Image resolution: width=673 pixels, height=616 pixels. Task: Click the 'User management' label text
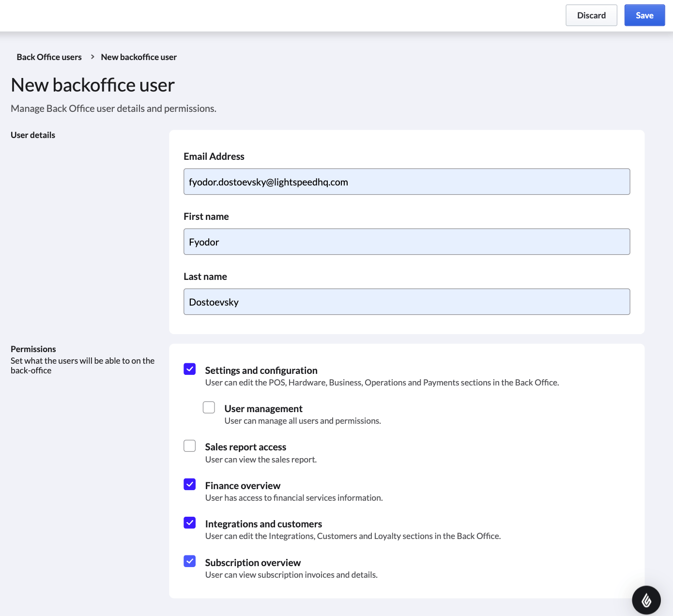pyautogui.click(x=263, y=409)
